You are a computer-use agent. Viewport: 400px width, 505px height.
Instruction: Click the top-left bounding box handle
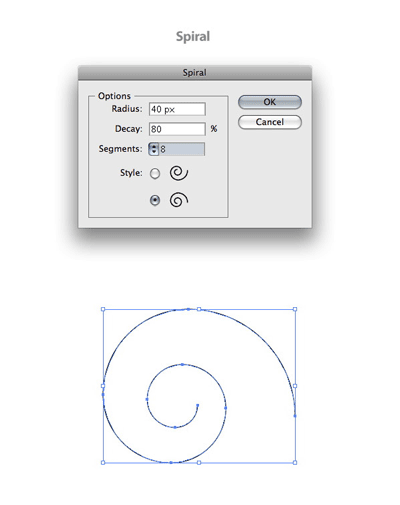pos(103,309)
